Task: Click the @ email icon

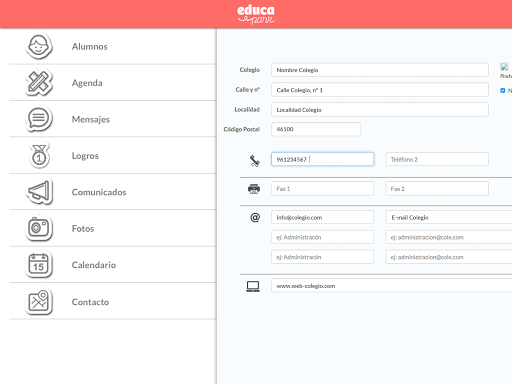Action: (255, 217)
